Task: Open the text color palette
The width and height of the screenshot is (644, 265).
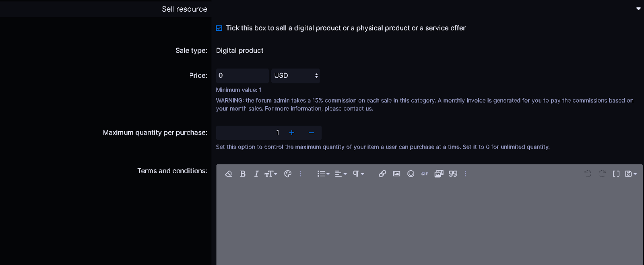Action: (x=288, y=174)
